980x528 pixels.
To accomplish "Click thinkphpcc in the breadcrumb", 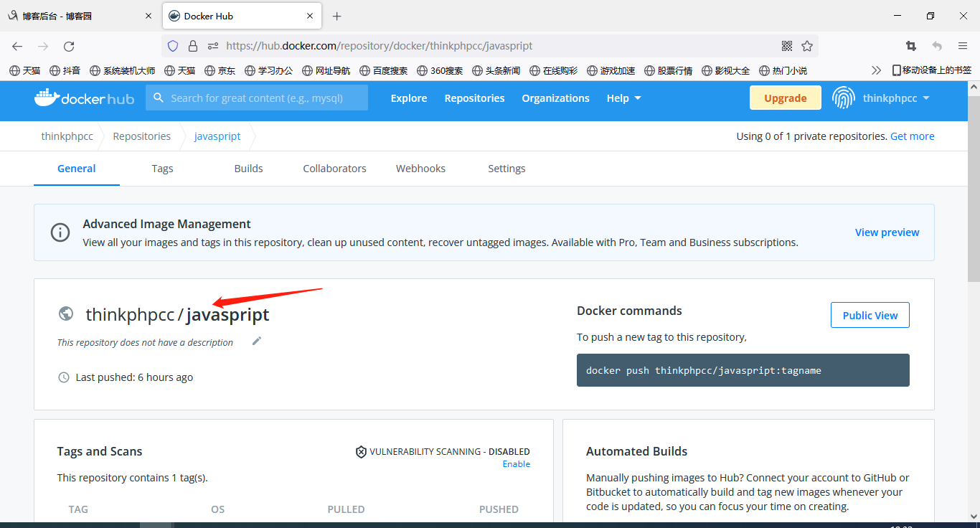I will (67, 136).
